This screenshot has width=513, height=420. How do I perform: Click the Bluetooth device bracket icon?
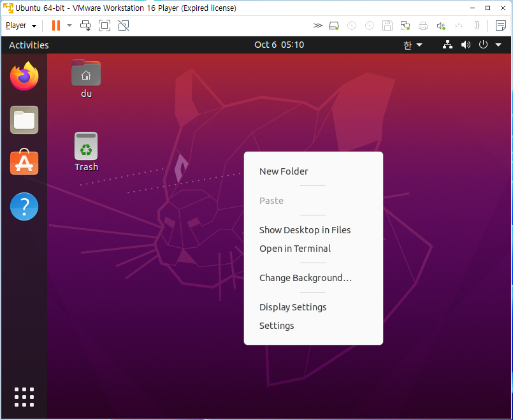click(477, 25)
